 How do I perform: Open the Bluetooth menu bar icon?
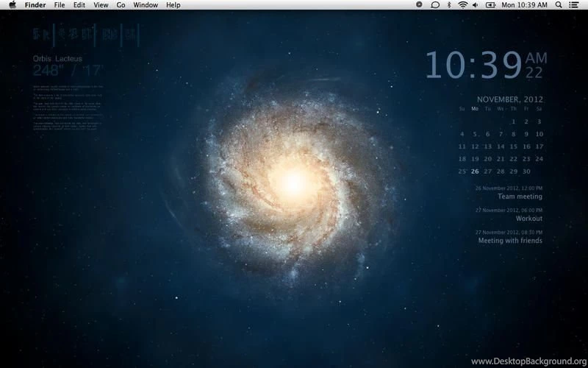coord(448,4)
